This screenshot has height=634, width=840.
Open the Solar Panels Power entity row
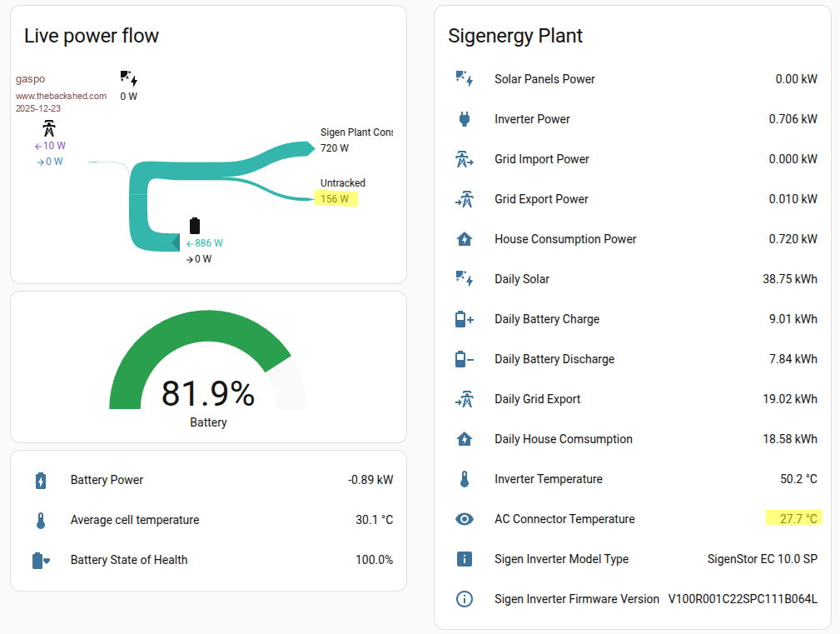pos(544,79)
